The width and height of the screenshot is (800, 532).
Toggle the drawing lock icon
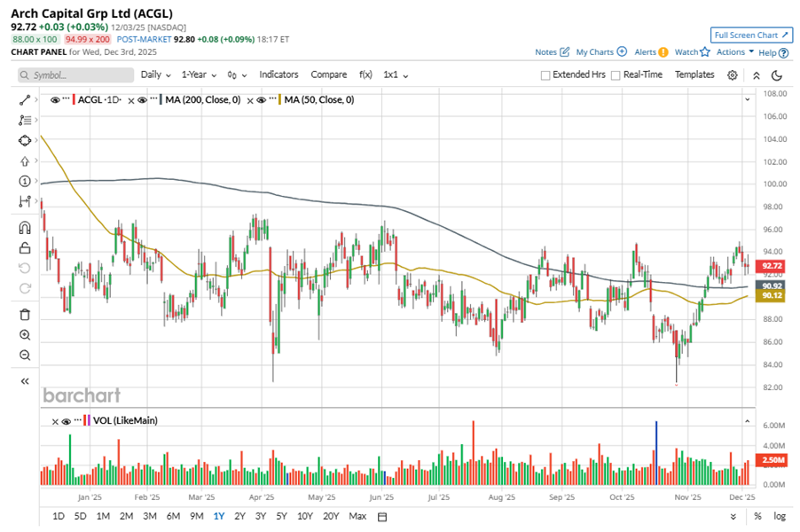pos(25,248)
